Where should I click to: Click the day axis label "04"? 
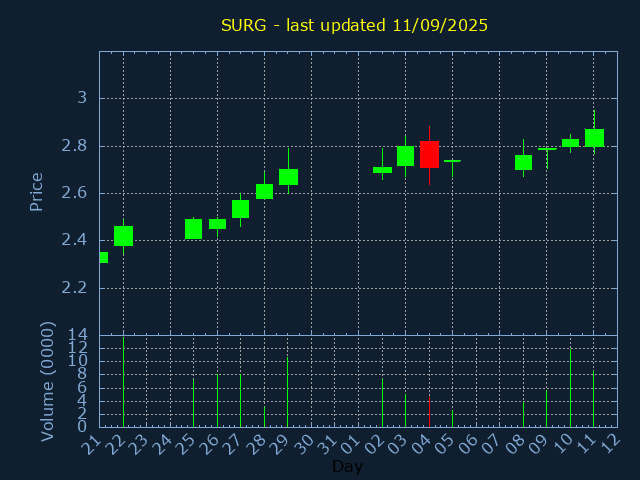pos(420,443)
